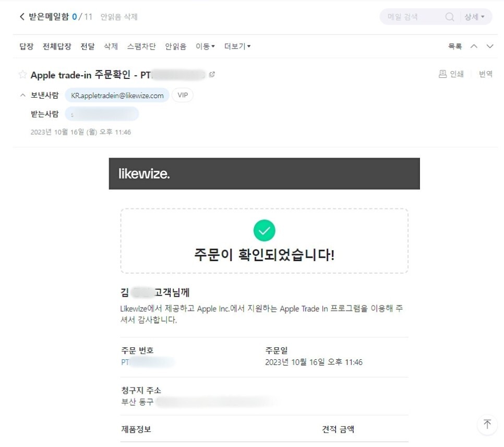Screen dimensions: 504x447
Task: Click 스팸차단 to block spam
Action: click(x=141, y=46)
